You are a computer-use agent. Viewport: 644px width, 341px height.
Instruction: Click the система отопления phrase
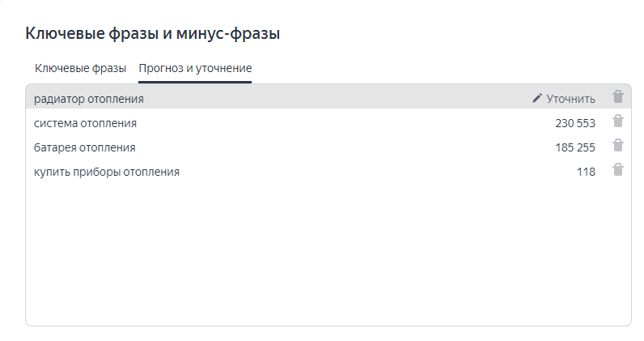click(x=85, y=123)
